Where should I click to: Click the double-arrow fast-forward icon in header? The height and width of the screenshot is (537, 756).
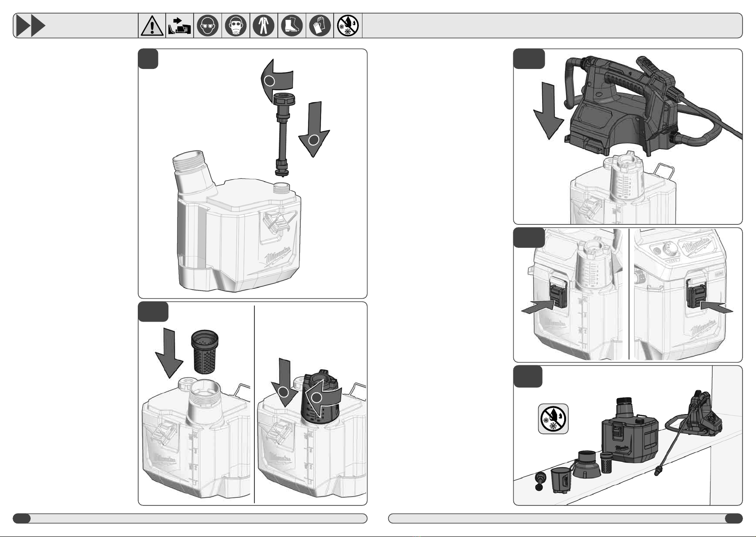(x=30, y=26)
